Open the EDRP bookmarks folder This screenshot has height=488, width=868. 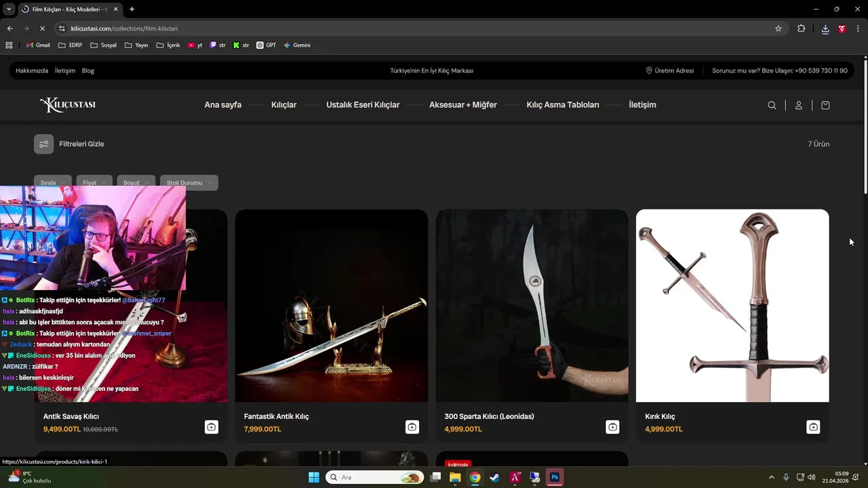(x=71, y=45)
